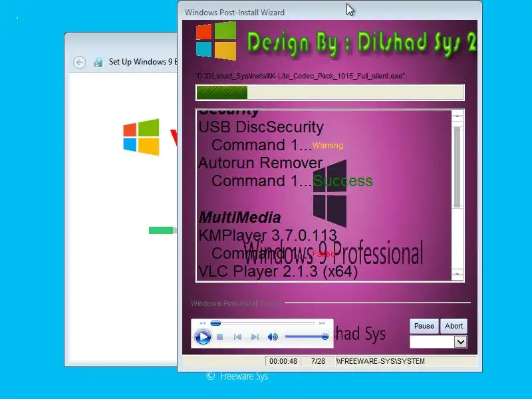Click the setup icon beside Set Up Windows title

98,63
